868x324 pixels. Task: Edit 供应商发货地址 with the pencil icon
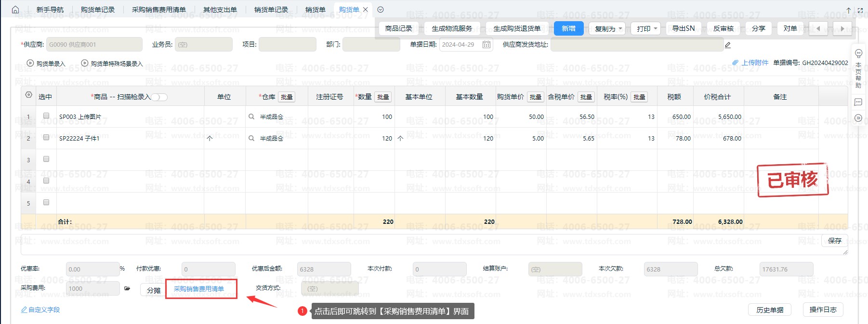pos(728,45)
